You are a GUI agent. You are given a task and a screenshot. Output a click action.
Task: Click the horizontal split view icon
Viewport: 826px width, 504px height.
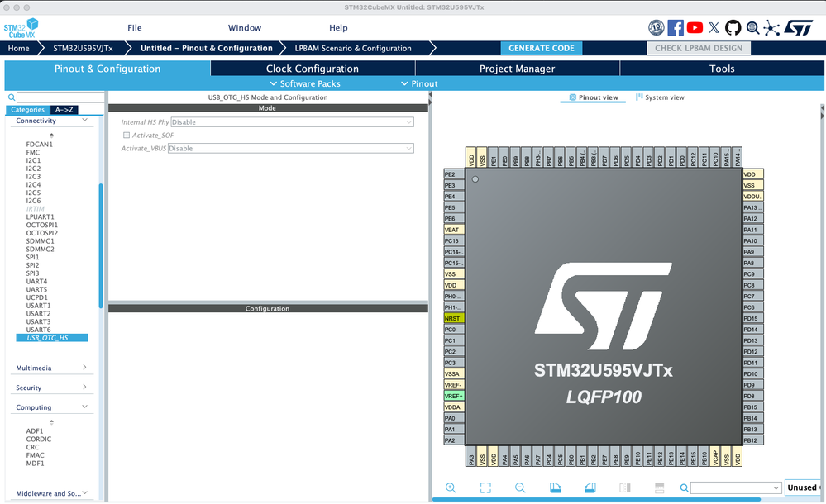pos(660,487)
